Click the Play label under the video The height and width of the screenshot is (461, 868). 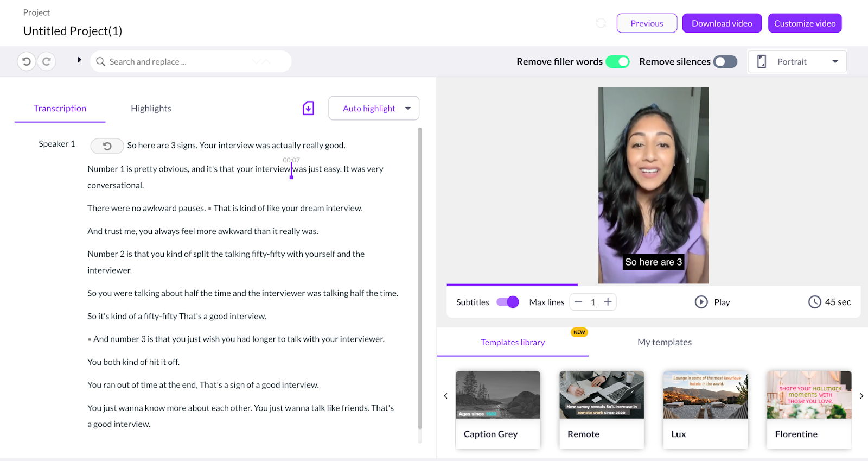point(722,302)
